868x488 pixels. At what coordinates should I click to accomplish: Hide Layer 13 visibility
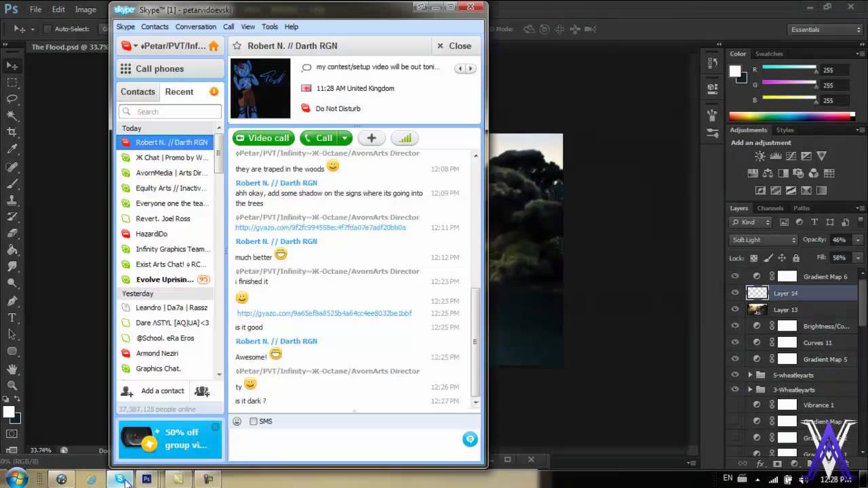(x=735, y=310)
